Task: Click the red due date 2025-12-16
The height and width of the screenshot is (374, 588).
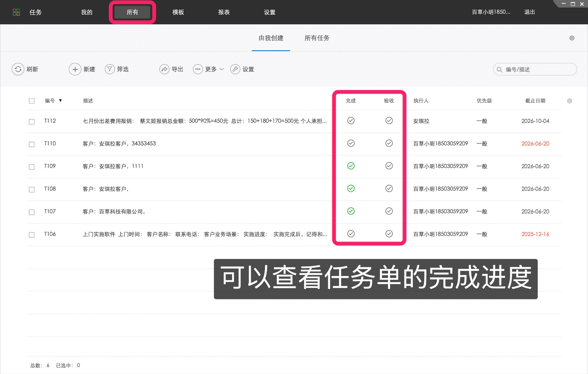Action: pos(535,234)
